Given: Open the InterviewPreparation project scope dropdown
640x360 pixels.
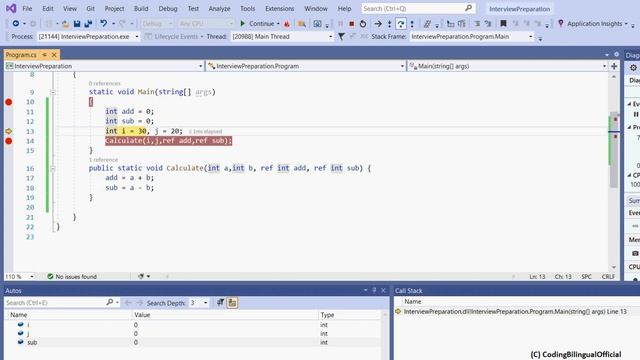Looking at the screenshot, I should 104,66.
